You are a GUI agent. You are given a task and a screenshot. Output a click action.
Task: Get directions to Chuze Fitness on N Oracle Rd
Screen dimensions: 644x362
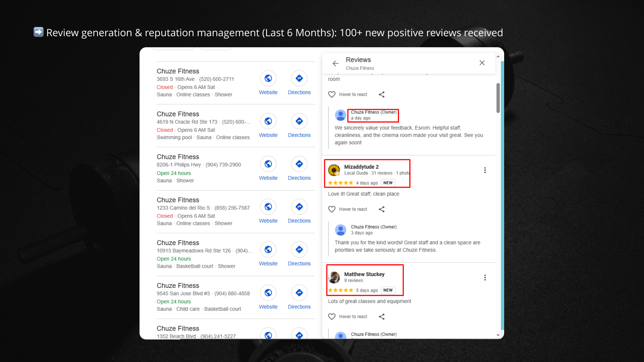pos(299,121)
